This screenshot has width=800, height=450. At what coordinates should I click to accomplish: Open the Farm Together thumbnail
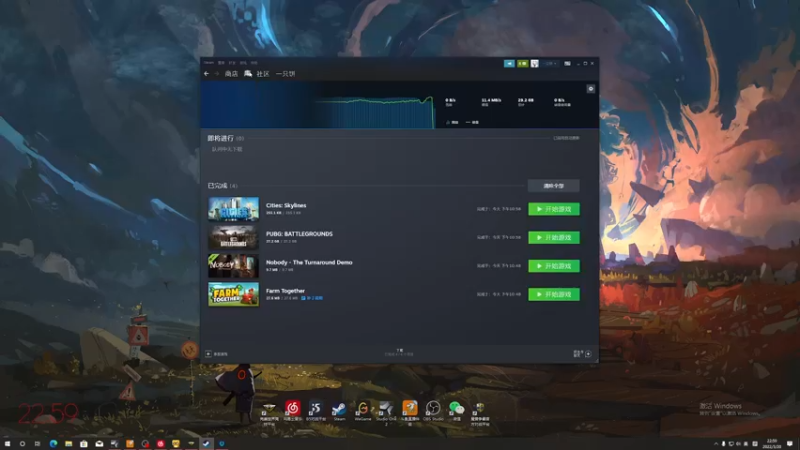pyautogui.click(x=233, y=294)
